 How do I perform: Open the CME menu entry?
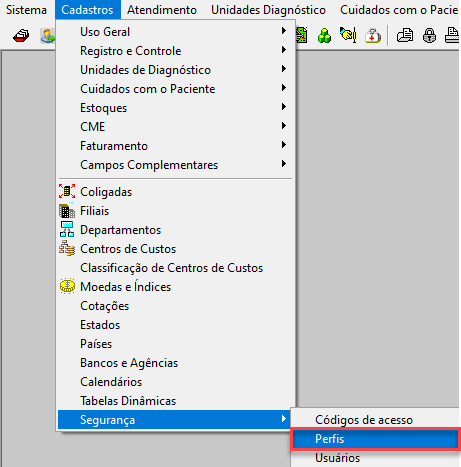[175, 127]
